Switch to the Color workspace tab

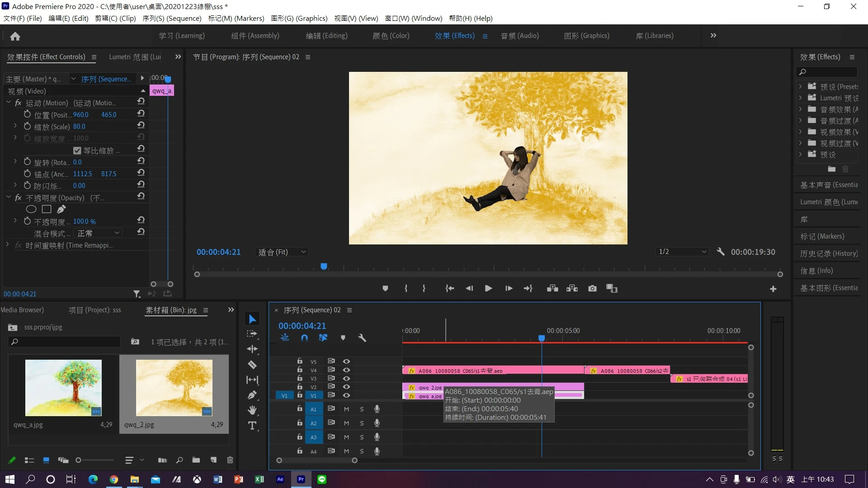coord(391,36)
